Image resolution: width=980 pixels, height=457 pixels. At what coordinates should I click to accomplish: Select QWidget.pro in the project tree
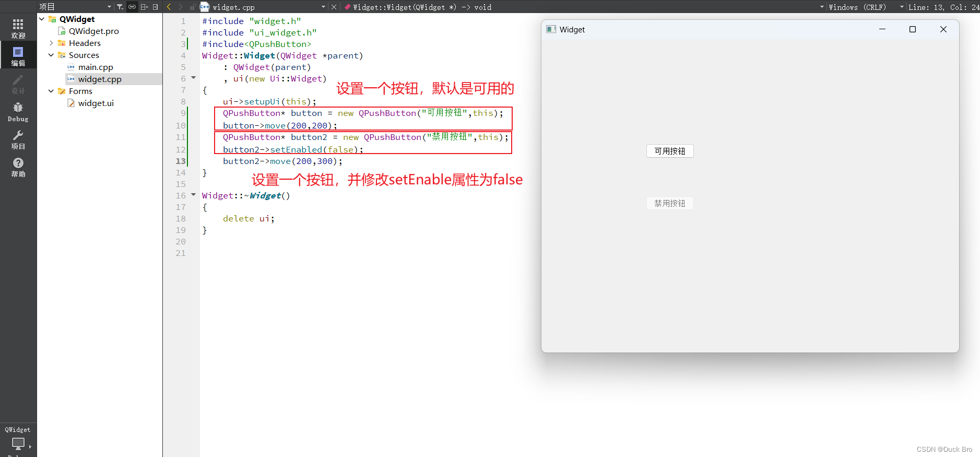pos(94,31)
